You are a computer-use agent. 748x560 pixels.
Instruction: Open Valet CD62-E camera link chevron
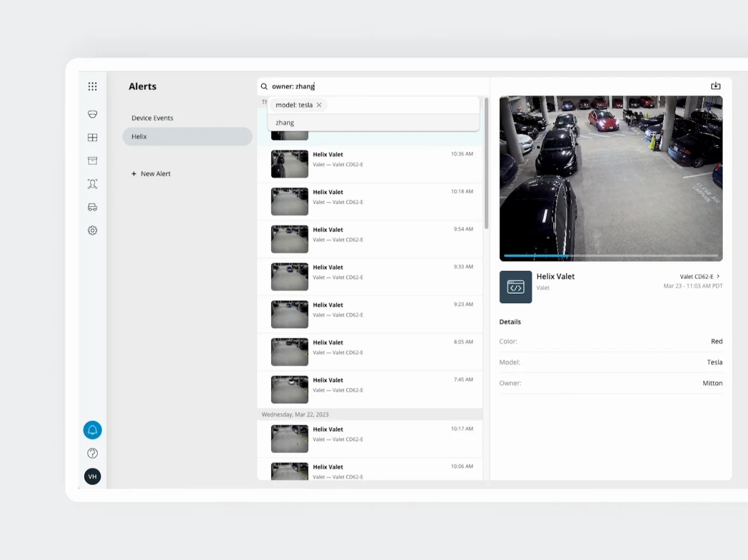pos(718,276)
